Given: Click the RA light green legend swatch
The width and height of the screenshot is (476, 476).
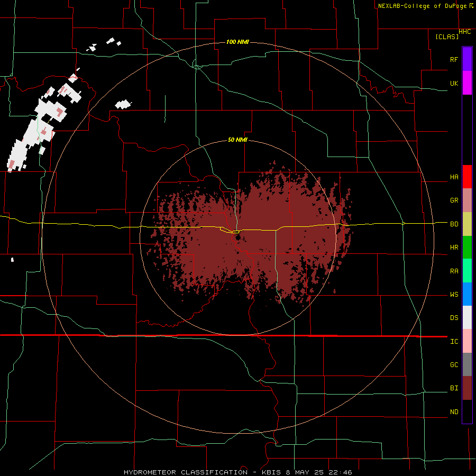Looking at the screenshot, I should (467, 271).
